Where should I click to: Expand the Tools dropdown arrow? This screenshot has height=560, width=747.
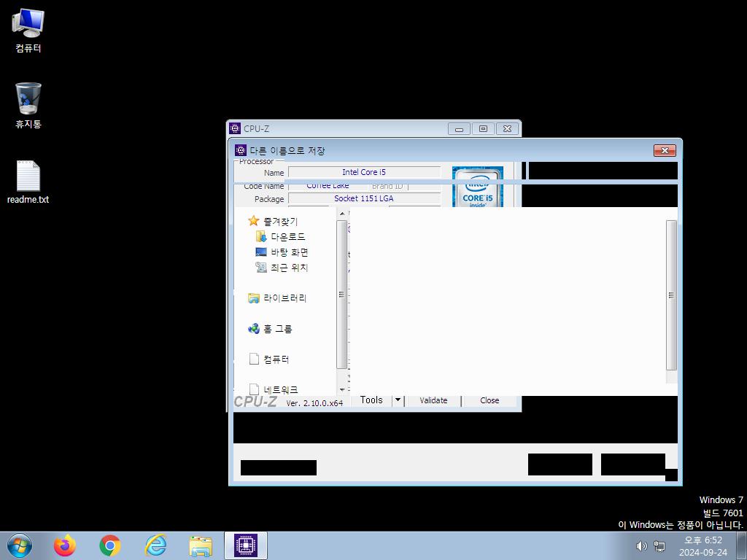pyautogui.click(x=398, y=400)
